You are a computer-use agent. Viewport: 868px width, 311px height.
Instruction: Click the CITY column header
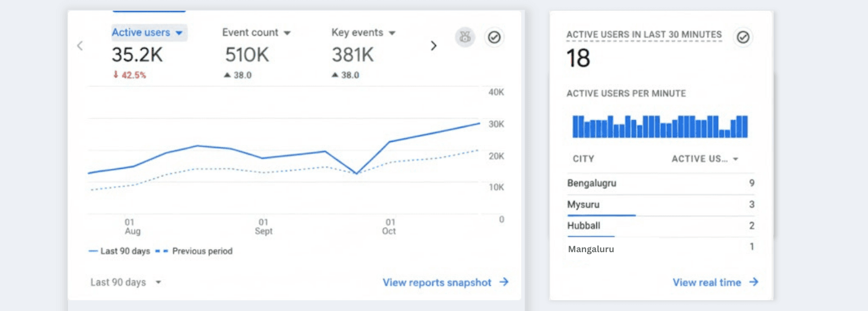click(x=583, y=159)
